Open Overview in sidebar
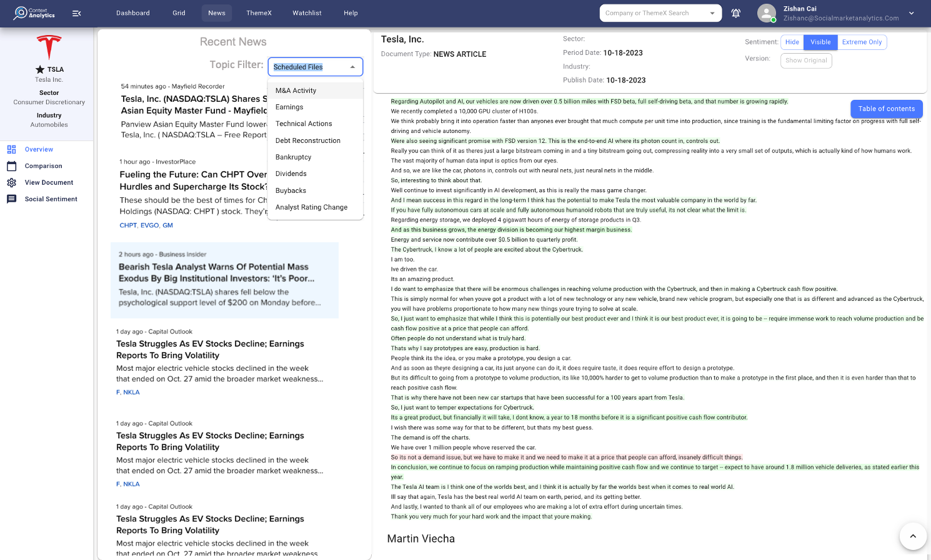Viewport: 931px width, 560px height. (x=39, y=149)
